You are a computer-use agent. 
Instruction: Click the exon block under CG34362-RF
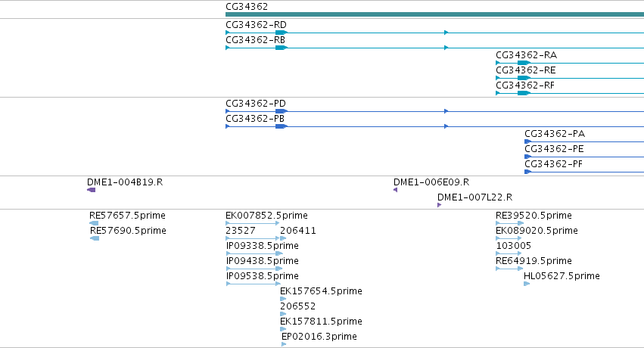click(524, 93)
